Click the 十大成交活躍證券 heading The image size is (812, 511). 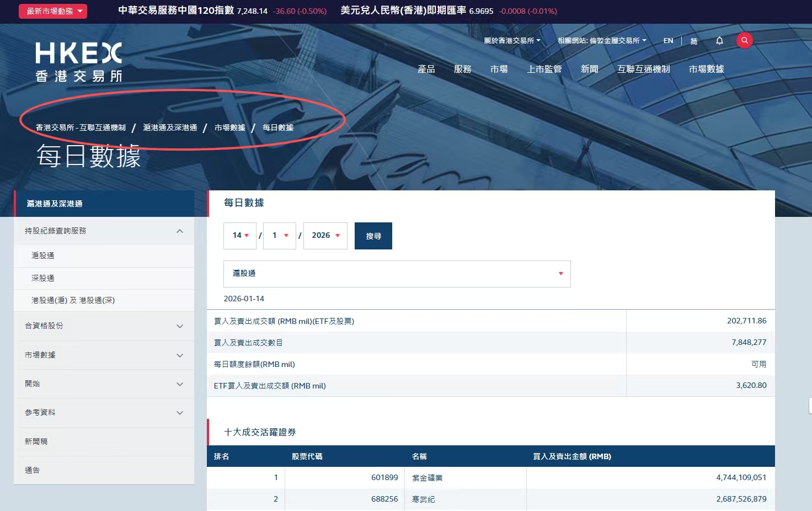[x=260, y=432]
